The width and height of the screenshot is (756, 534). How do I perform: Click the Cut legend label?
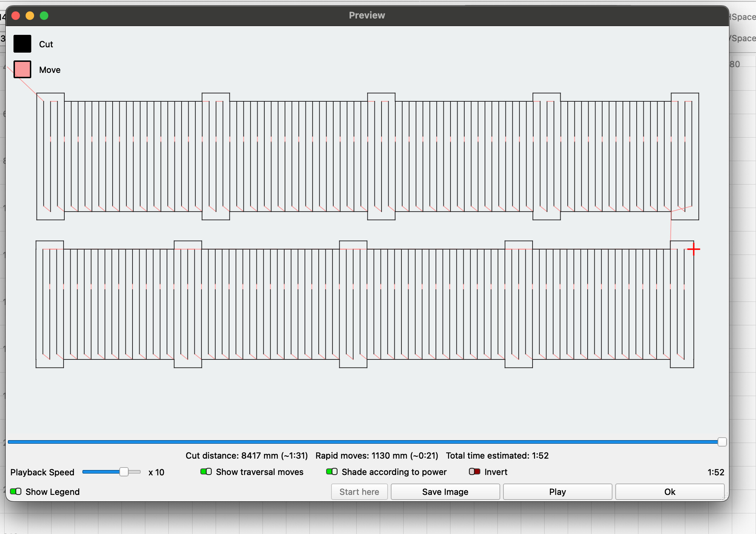[x=46, y=44]
